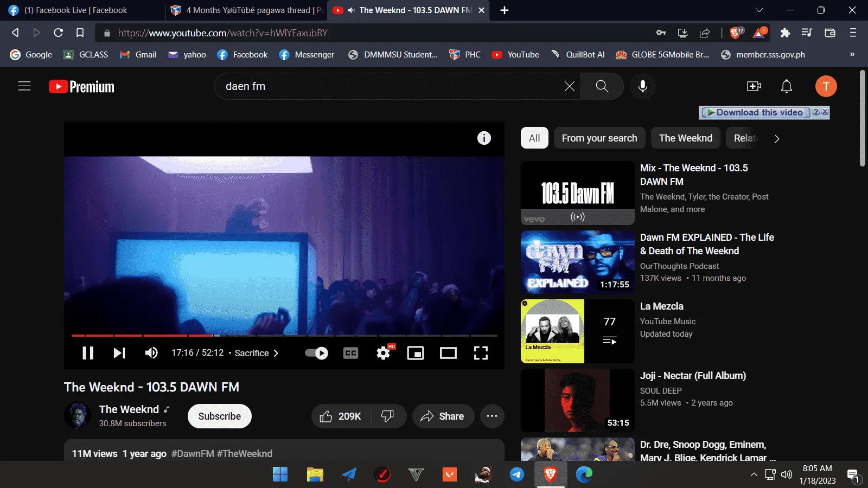This screenshot has width=868, height=488.
Task: Run search with magnifying glass button
Action: pyautogui.click(x=602, y=86)
